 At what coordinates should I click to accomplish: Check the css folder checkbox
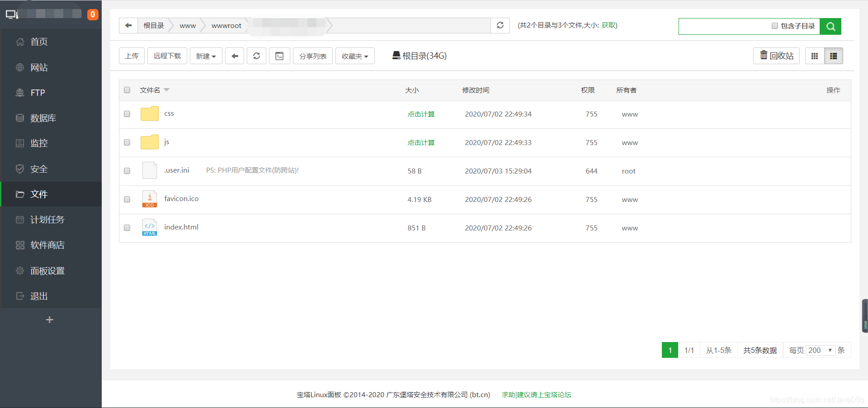pyautogui.click(x=127, y=114)
